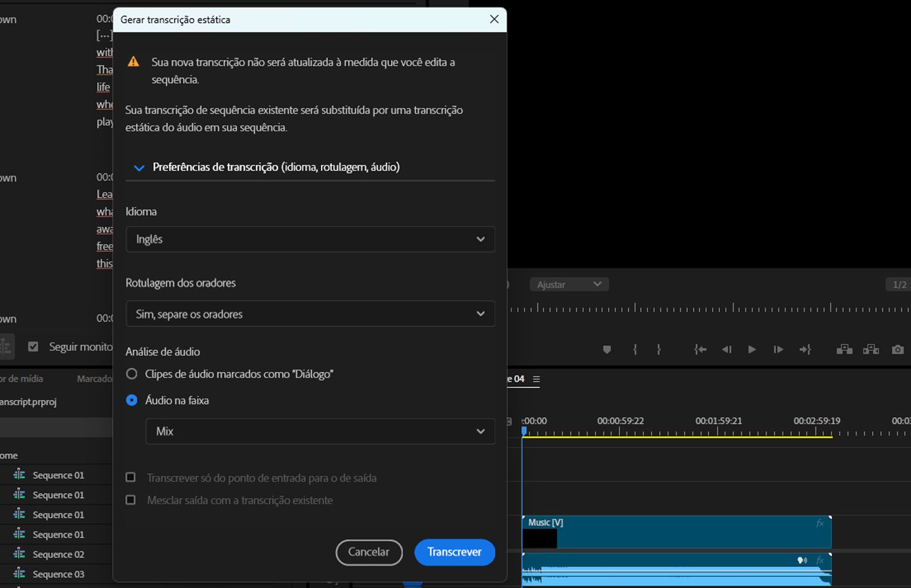Collapse the Preferências de transcrição section
The width and height of the screenshot is (911, 588).
[x=138, y=167]
